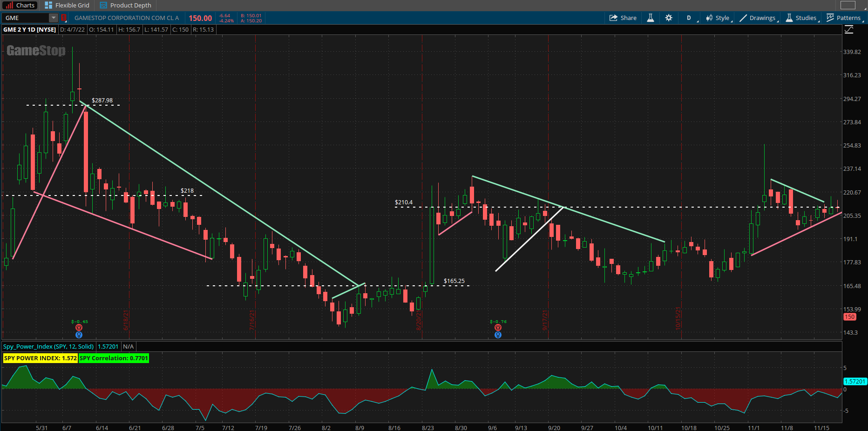Image resolution: width=868 pixels, height=431 pixels.
Task: Click the $-0.76 earnings value
Action: coord(498,322)
